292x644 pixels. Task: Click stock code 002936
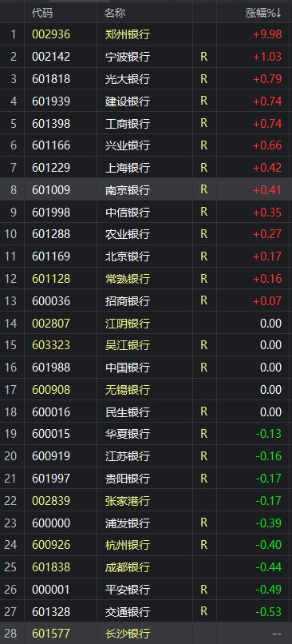(x=51, y=34)
